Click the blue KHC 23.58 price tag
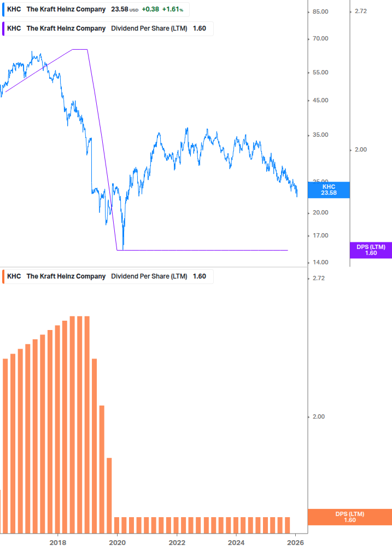This screenshot has height=550, width=392. click(329, 190)
